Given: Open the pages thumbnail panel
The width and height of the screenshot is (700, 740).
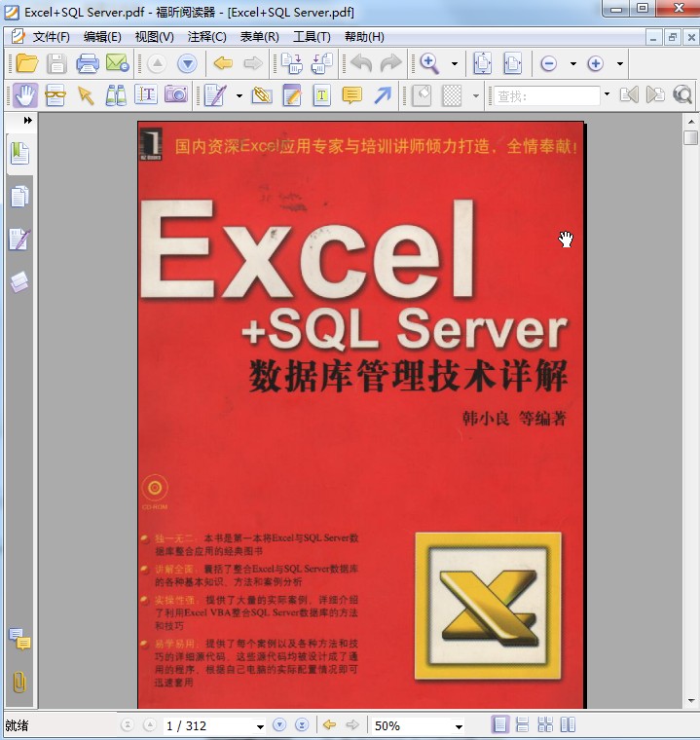Looking at the screenshot, I should point(19,196).
